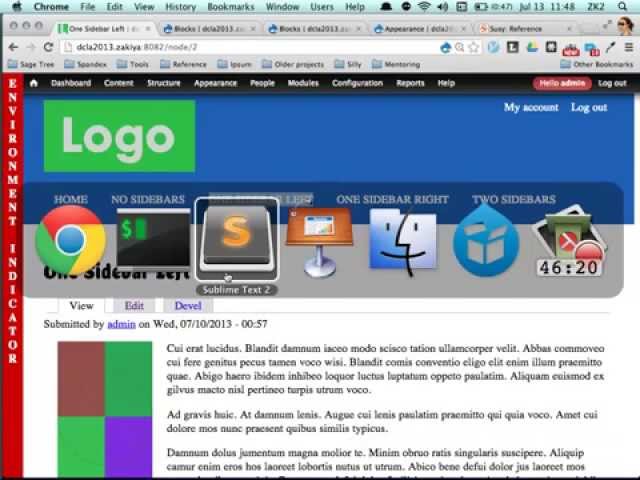Screen dimensions: 640x480
Task: Click the admin author link
Action: (x=121, y=324)
